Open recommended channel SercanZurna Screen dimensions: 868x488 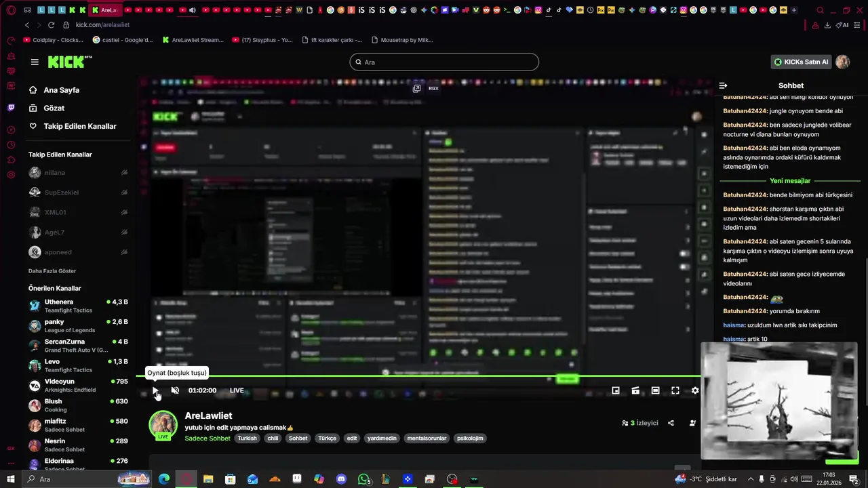[x=78, y=346]
